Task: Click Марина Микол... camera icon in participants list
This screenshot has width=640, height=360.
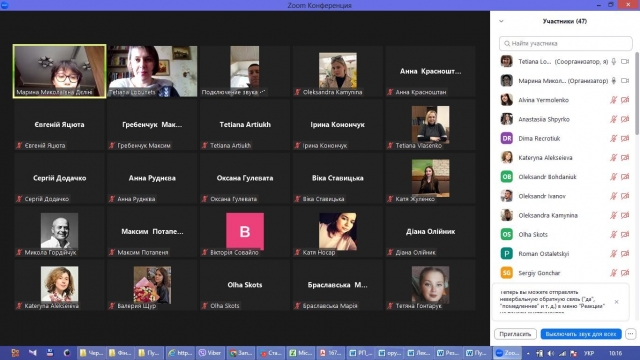Action: [x=625, y=81]
